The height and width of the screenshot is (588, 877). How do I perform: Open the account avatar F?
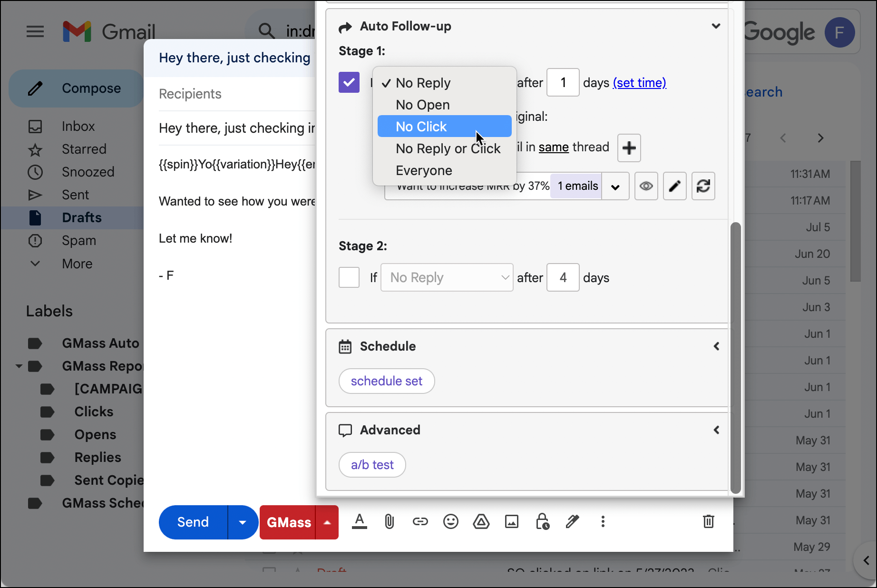coord(839,32)
